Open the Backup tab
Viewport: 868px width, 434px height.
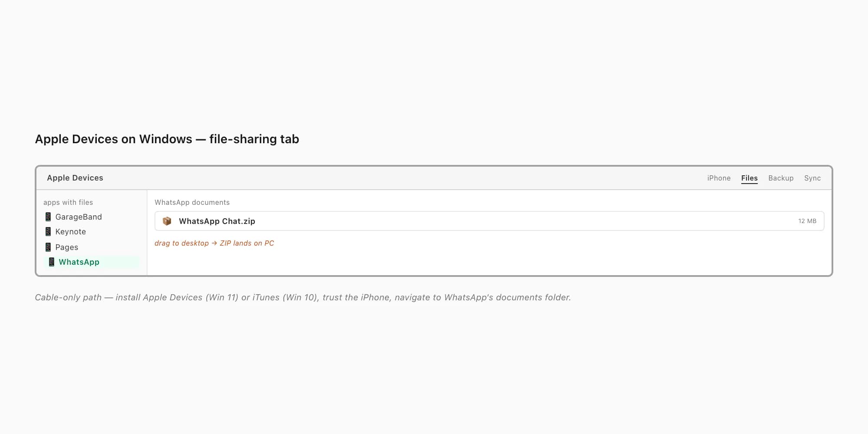pos(781,178)
